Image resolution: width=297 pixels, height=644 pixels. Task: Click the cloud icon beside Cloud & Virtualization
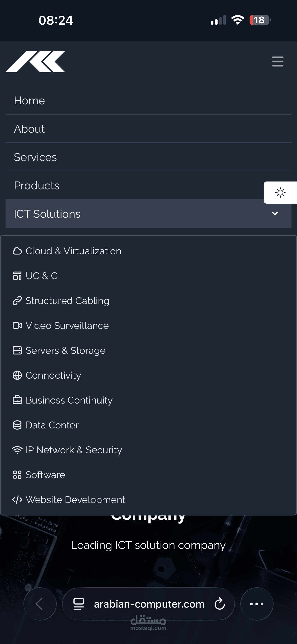click(17, 251)
